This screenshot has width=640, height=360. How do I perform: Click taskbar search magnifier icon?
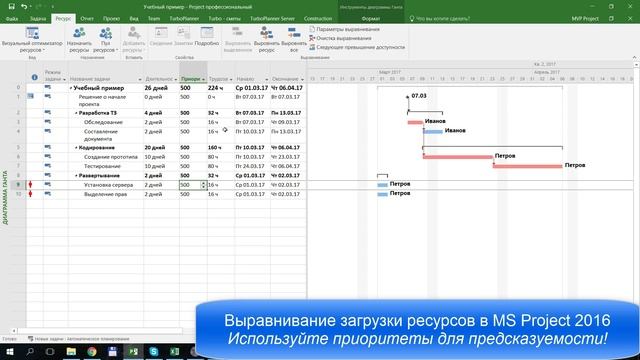click(x=30, y=351)
